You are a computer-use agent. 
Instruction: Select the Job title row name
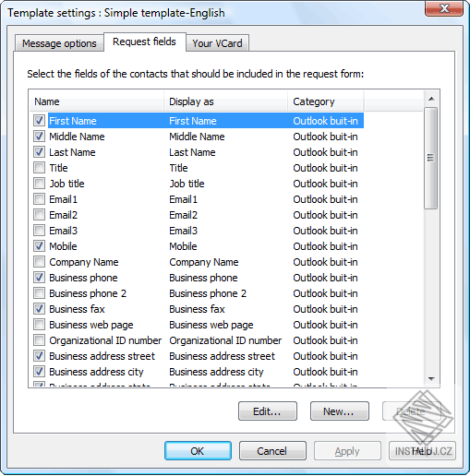click(x=66, y=184)
